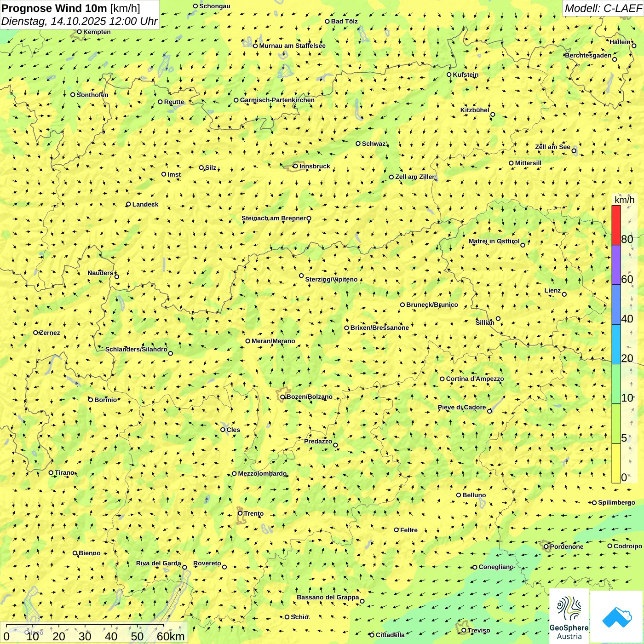This screenshot has width=644, height=644.
Task: Click the Trento city marker
Action: [240, 513]
